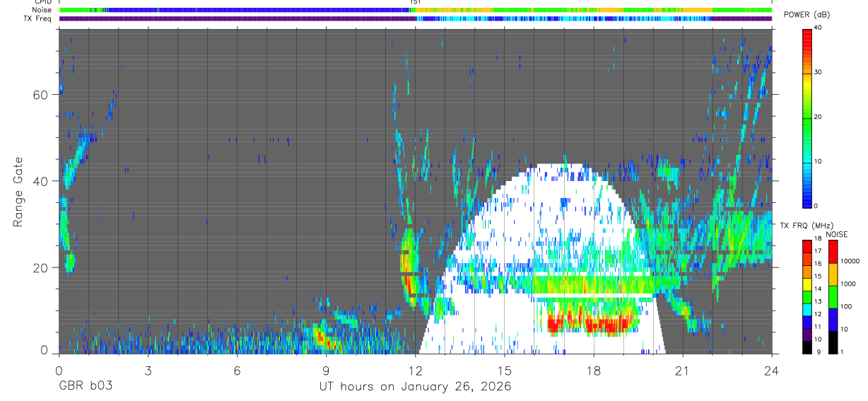Click the purple segment of the TX FRQ colorbar

click(x=807, y=335)
